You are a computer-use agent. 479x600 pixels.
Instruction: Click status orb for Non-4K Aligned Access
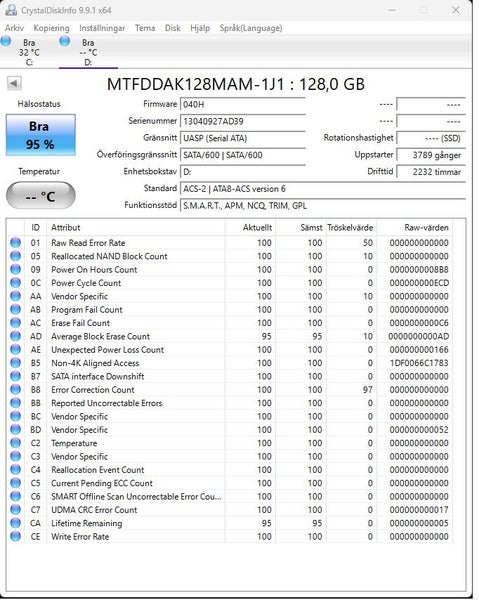tap(15, 363)
